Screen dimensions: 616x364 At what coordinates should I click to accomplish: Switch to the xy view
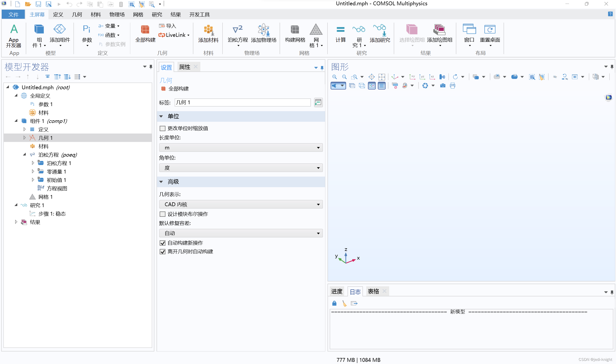pyautogui.click(x=412, y=77)
